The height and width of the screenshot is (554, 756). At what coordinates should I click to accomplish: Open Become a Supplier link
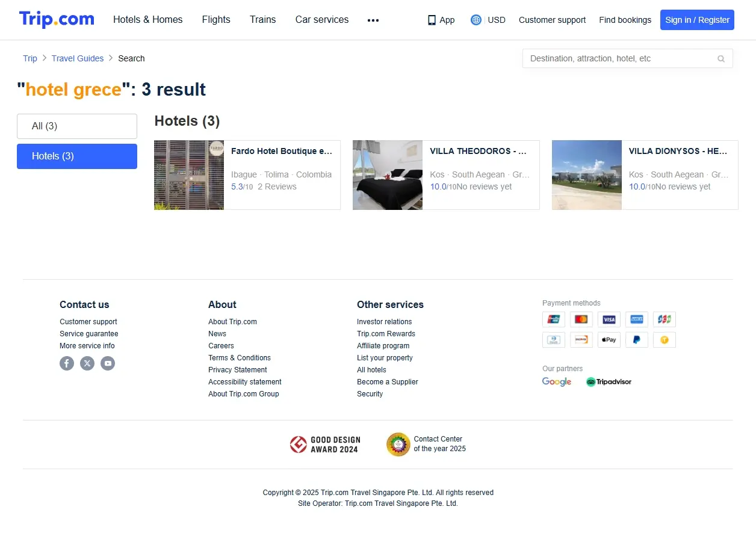[x=388, y=382]
